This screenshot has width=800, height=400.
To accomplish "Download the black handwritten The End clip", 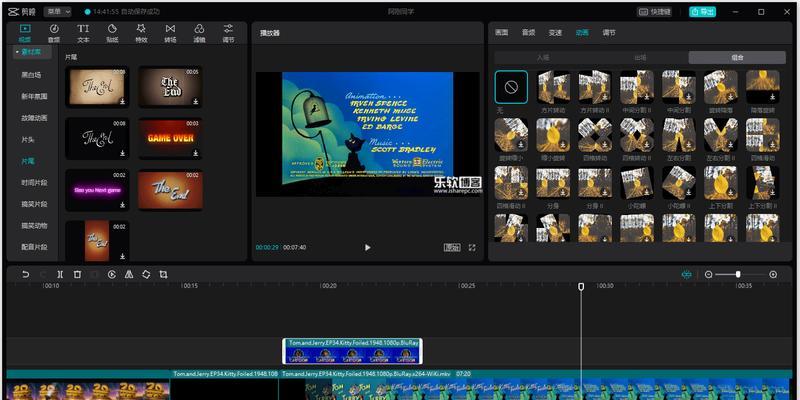I will (x=122, y=153).
